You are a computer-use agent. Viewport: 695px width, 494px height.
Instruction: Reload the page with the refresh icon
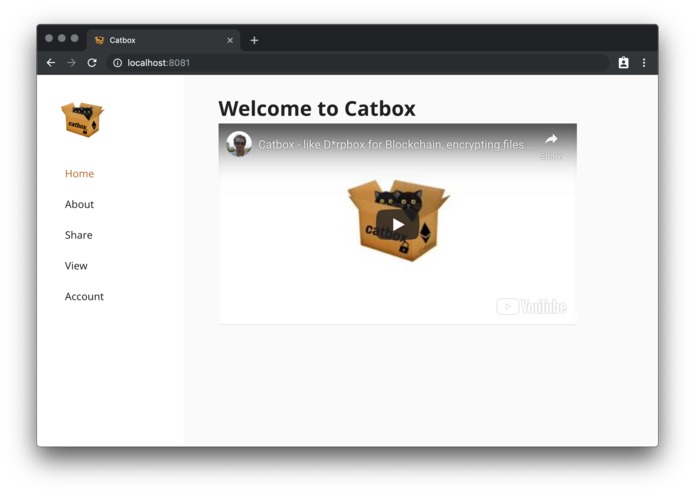pos(92,63)
